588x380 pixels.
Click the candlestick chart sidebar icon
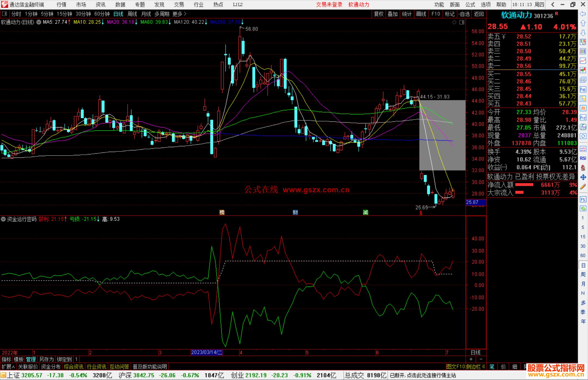[583, 70]
